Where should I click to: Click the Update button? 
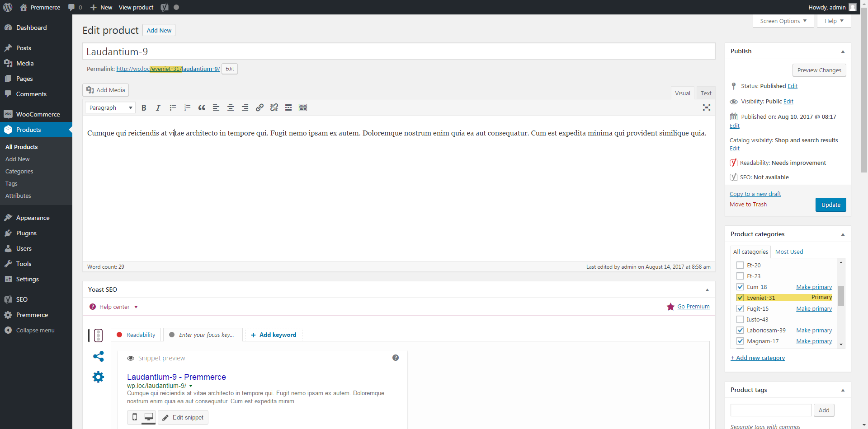830,205
